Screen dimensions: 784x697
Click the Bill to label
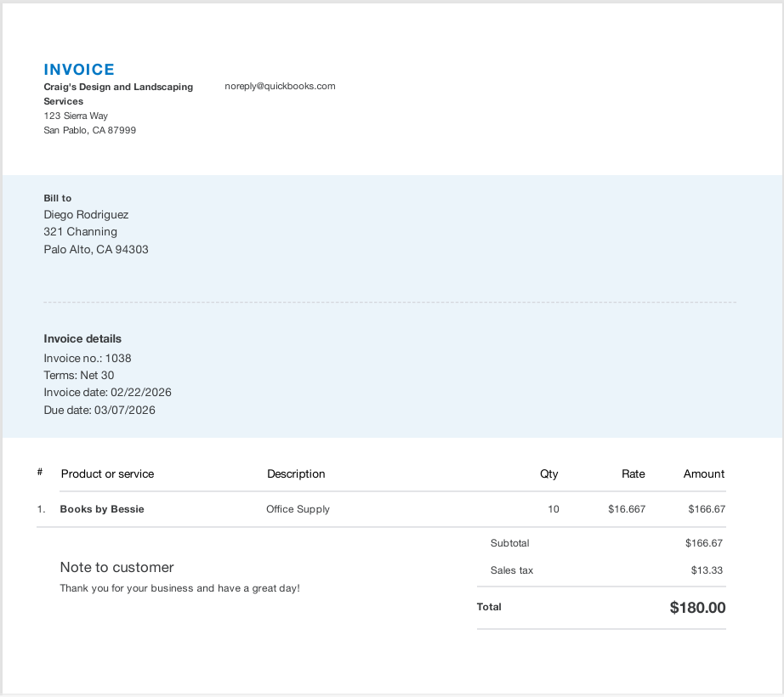click(58, 198)
